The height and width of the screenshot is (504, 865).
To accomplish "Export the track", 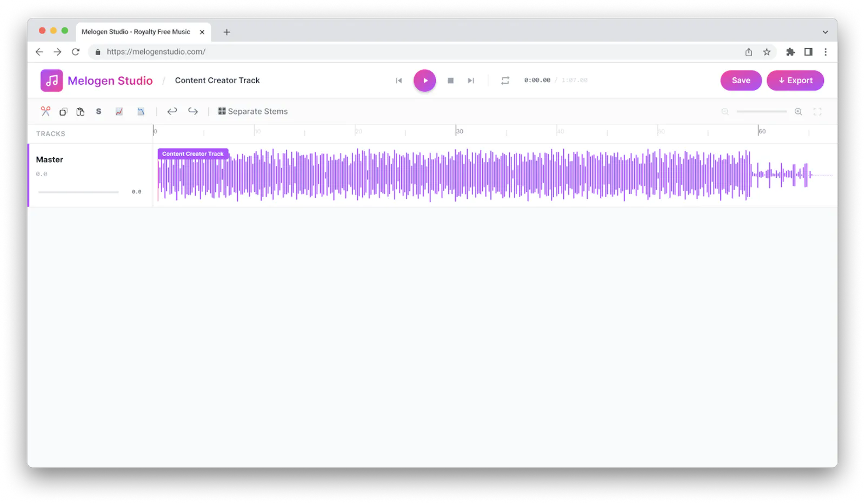I will [x=795, y=80].
